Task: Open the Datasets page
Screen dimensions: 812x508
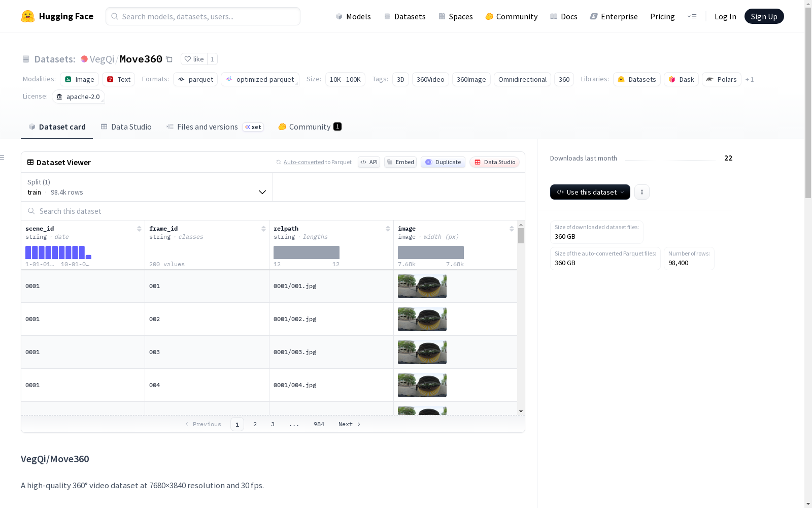Action: [x=404, y=16]
